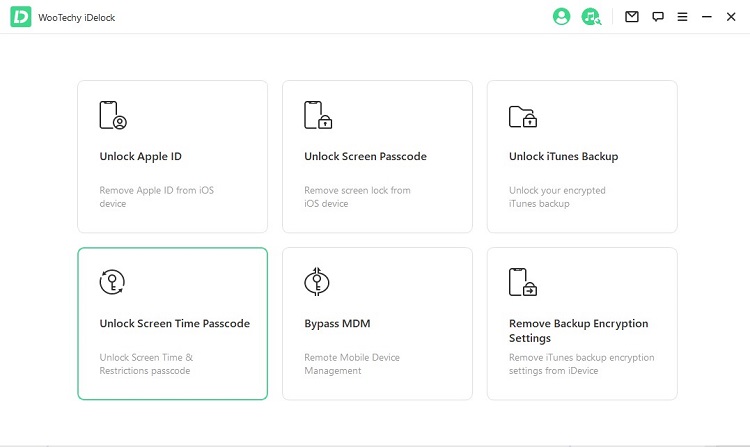Select Remove Backup Encryption Settings title
This screenshot has height=447, width=750.
click(578, 331)
